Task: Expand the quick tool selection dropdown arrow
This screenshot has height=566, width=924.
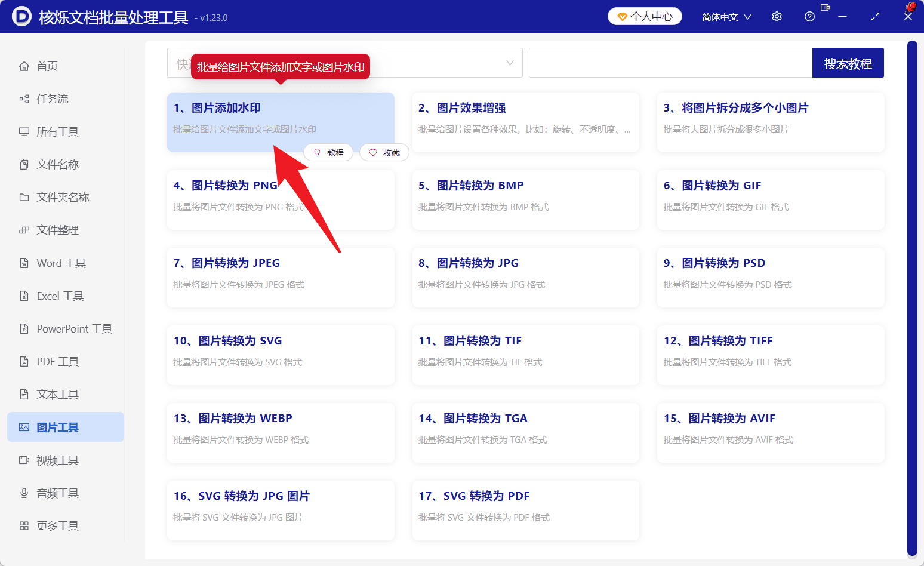Action: pos(510,63)
